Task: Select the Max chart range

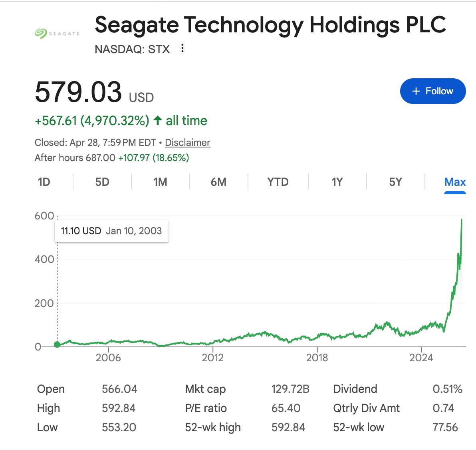Action: tap(455, 182)
